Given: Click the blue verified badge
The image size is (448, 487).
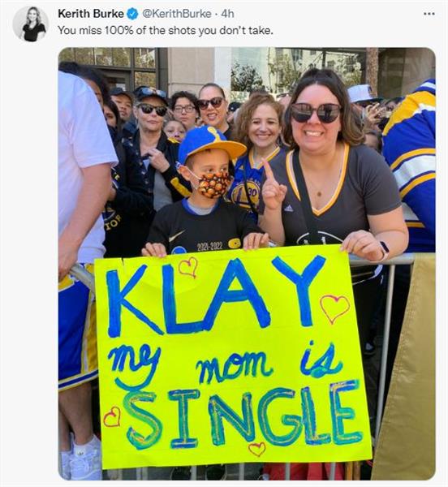Looking at the screenshot, I should (133, 14).
